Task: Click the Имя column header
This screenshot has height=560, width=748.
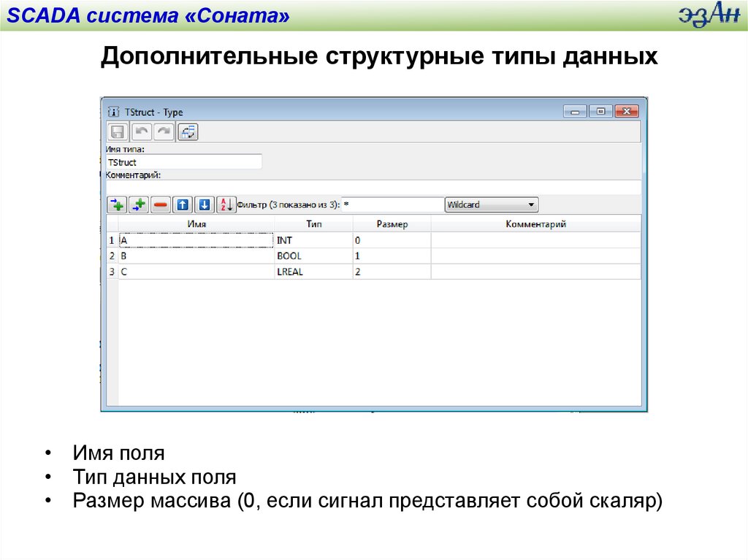Action: pyautogui.click(x=196, y=223)
